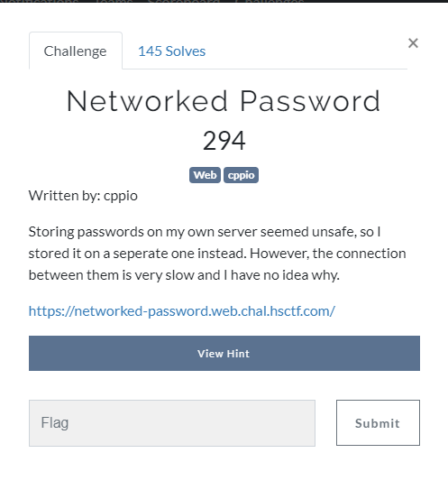Switch to the 145 Solves tab
Screen dimensions: 448x490
(171, 51)
